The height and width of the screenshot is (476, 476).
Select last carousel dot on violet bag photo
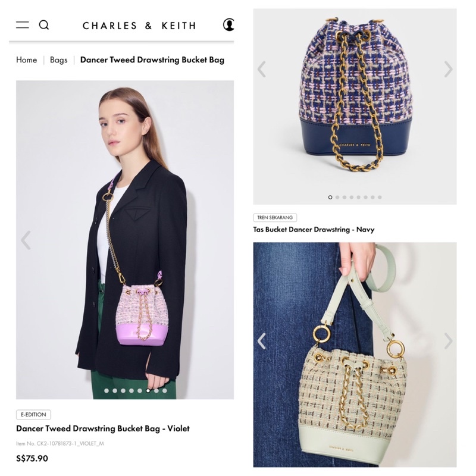[x=165, y=391]
